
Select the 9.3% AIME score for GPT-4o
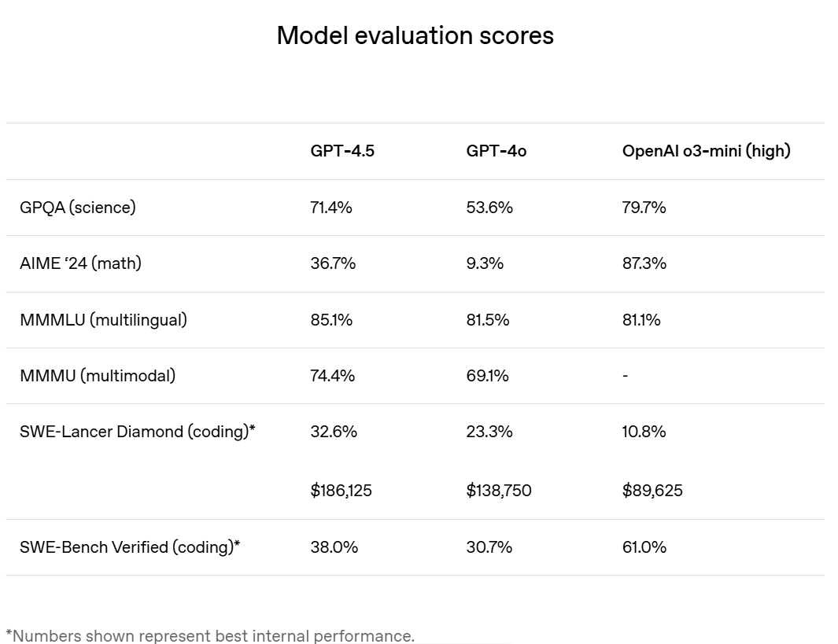tap(485, 263)
